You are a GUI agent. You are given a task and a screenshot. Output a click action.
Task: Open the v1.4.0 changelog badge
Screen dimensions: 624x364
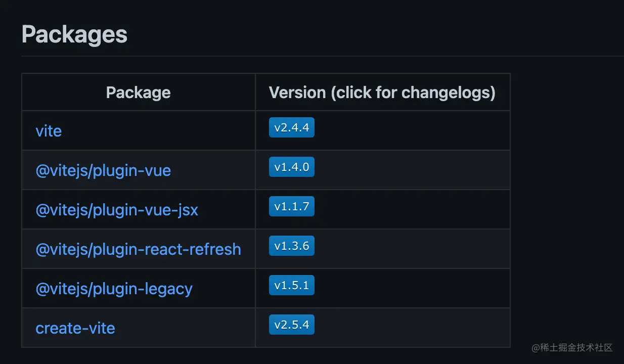(291, 167)
